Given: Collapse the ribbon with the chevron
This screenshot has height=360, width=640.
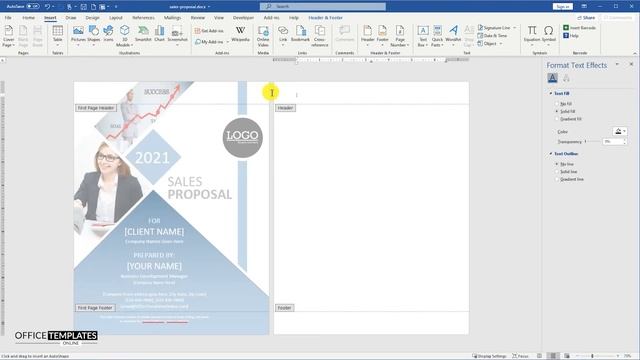Looking at the screenshot, I should pyautogui.click(x=635, y=53).
